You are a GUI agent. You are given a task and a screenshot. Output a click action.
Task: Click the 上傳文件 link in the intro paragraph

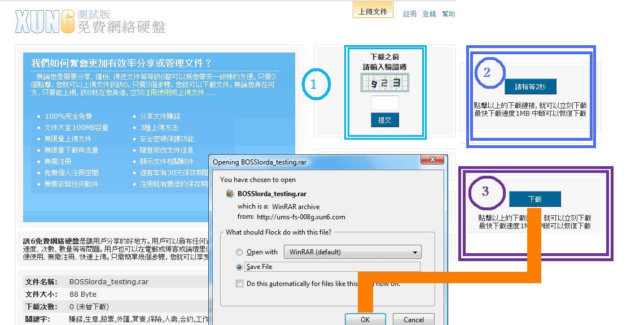pos(191,93)
